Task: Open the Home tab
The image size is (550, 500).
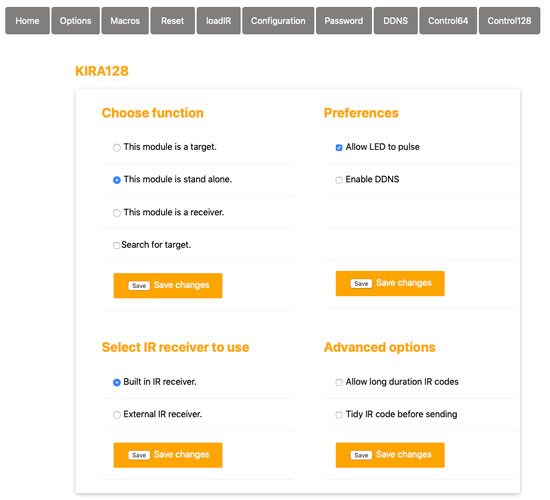Action: point(27,21)
